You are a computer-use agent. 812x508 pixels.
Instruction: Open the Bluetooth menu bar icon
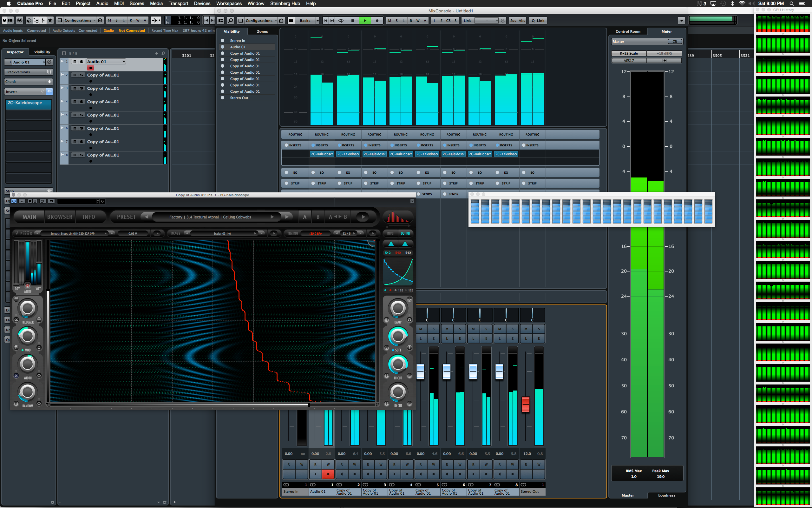click(732, 3)
